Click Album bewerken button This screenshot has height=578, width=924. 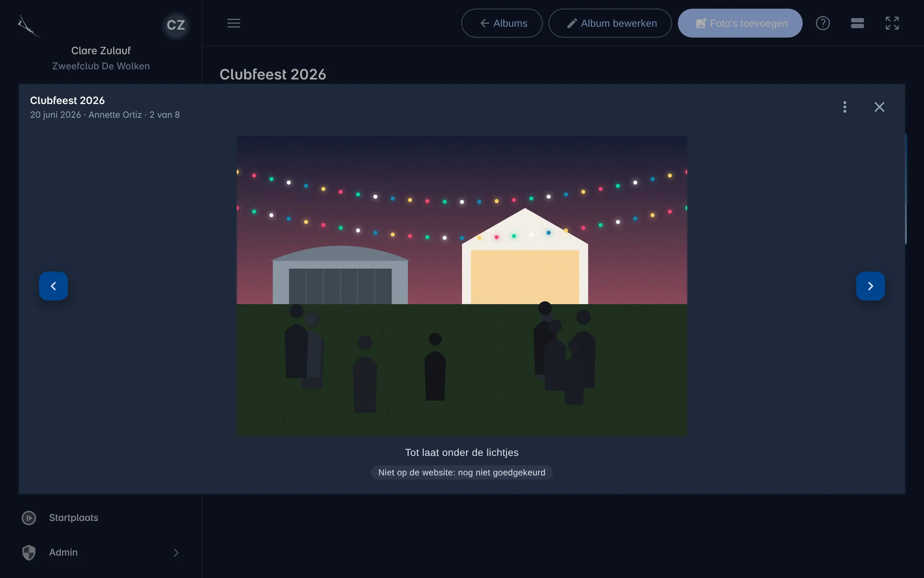click(610, 23)
